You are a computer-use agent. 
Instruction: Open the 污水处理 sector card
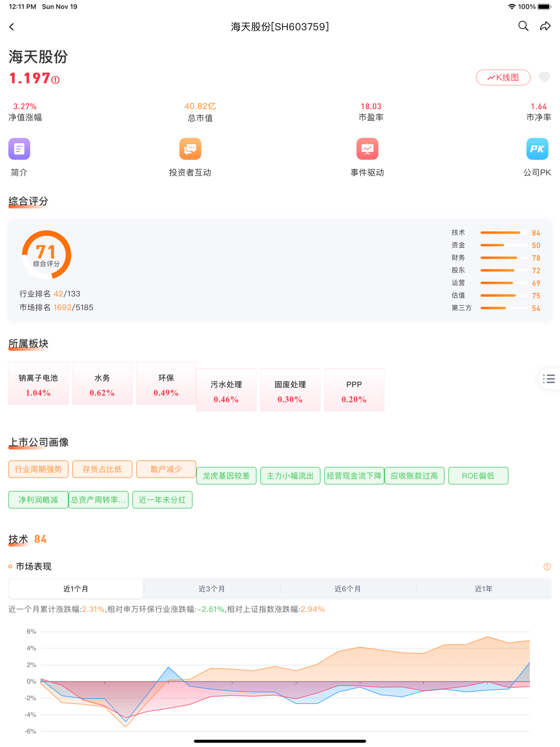(226, 390)
